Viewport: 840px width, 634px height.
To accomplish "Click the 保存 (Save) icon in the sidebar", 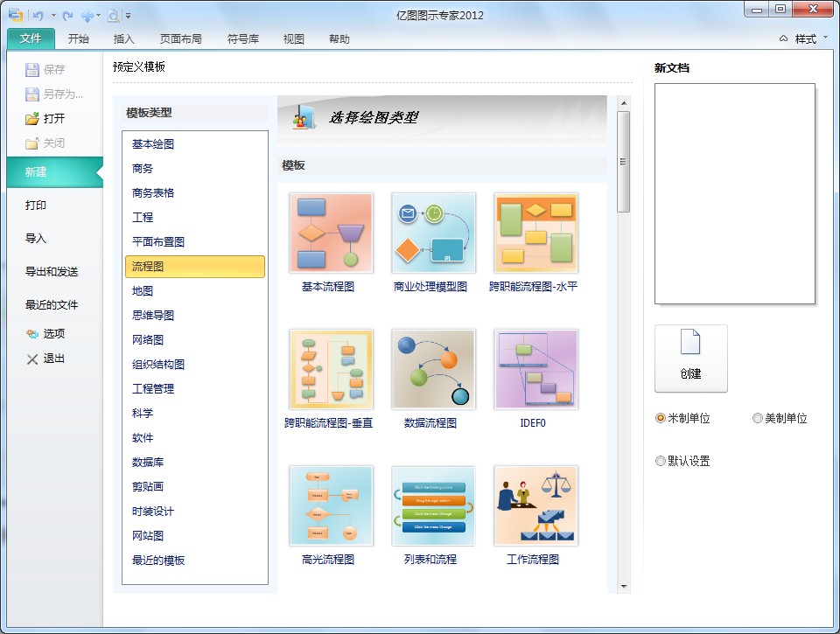I will click(31, 69).
